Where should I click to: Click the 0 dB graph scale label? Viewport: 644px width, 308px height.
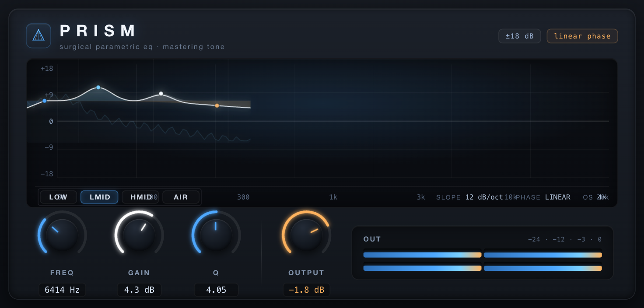51,121
